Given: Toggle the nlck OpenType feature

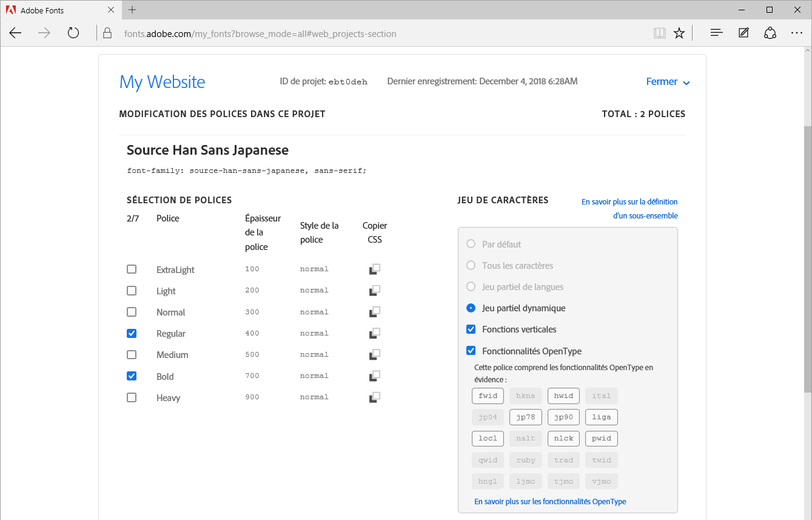Looking at the screenshot, I should tap(563, 439).
